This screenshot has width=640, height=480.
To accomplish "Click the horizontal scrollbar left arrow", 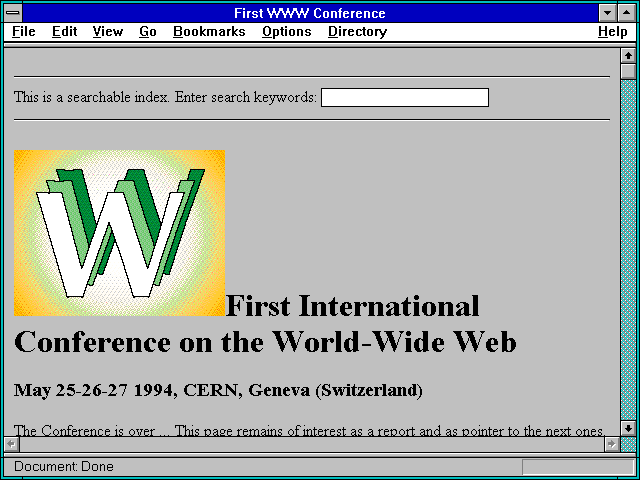I will pyautogui.click(x=12, y=444).
